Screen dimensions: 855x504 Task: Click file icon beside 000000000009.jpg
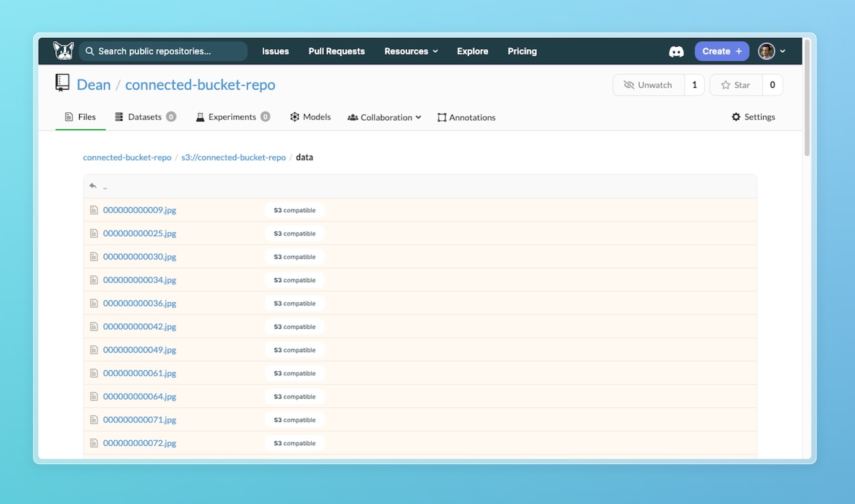pyautogui.click(x=94, y=210)
